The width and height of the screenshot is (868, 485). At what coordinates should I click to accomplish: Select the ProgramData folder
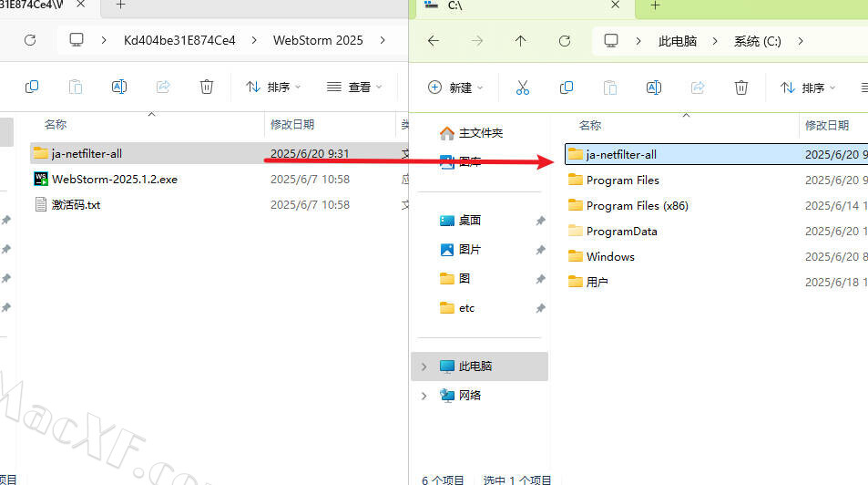click(613, 232)
